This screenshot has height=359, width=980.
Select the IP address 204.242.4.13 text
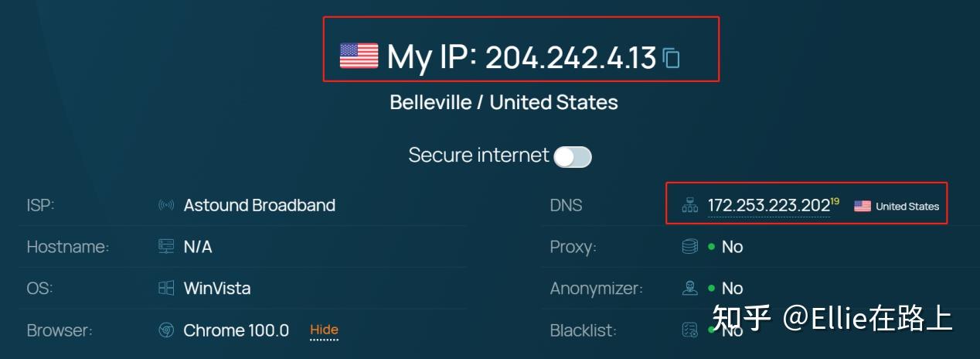(x=570, y=57)
